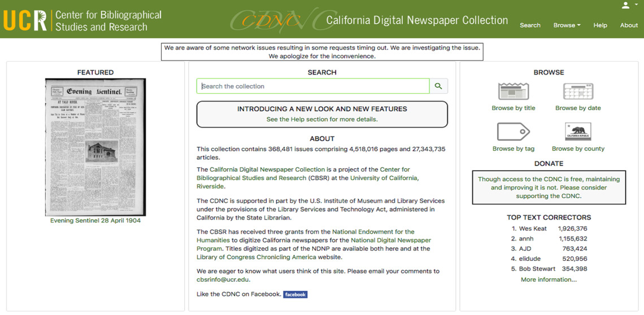Click the donate supporting the CDNC box

[549, 187]
